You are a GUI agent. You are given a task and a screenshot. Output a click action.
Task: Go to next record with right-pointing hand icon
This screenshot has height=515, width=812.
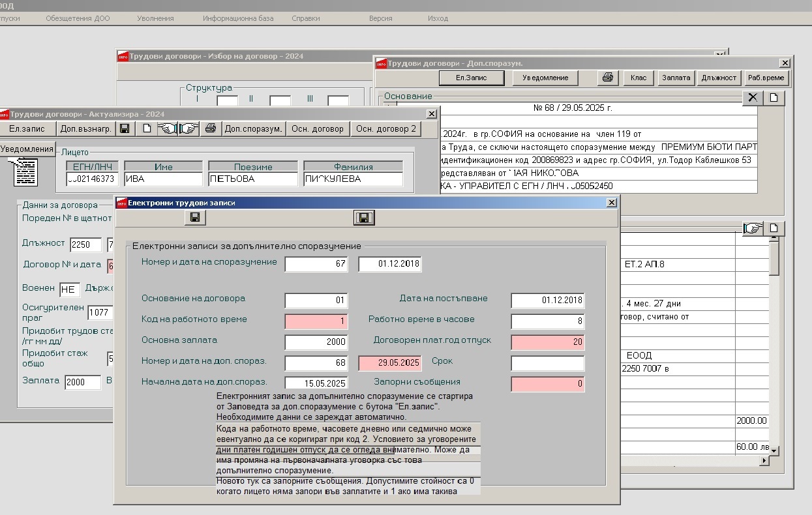coord(189,128)
